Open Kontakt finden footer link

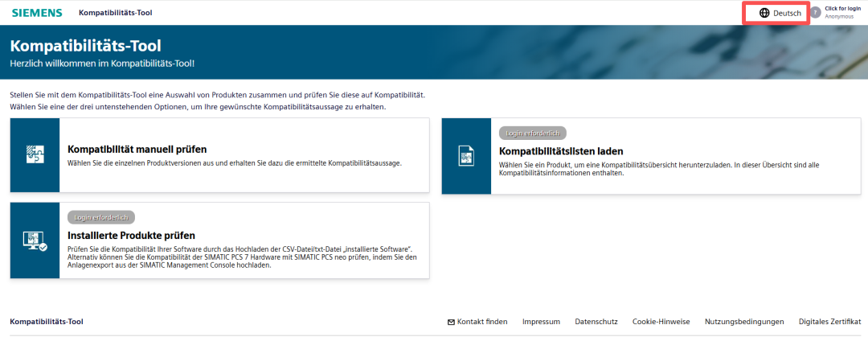point(482,322)
